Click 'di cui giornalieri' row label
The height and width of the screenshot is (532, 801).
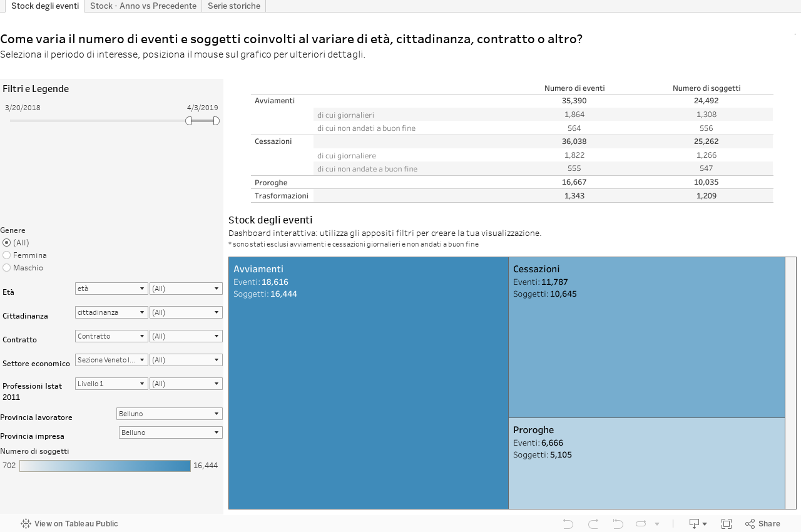[x=345, y=115]
